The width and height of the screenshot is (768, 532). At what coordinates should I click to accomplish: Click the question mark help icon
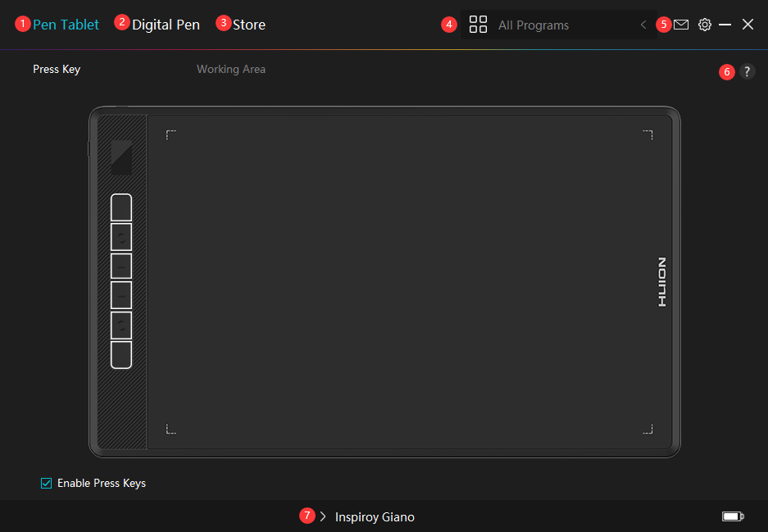tap(747, 72)
